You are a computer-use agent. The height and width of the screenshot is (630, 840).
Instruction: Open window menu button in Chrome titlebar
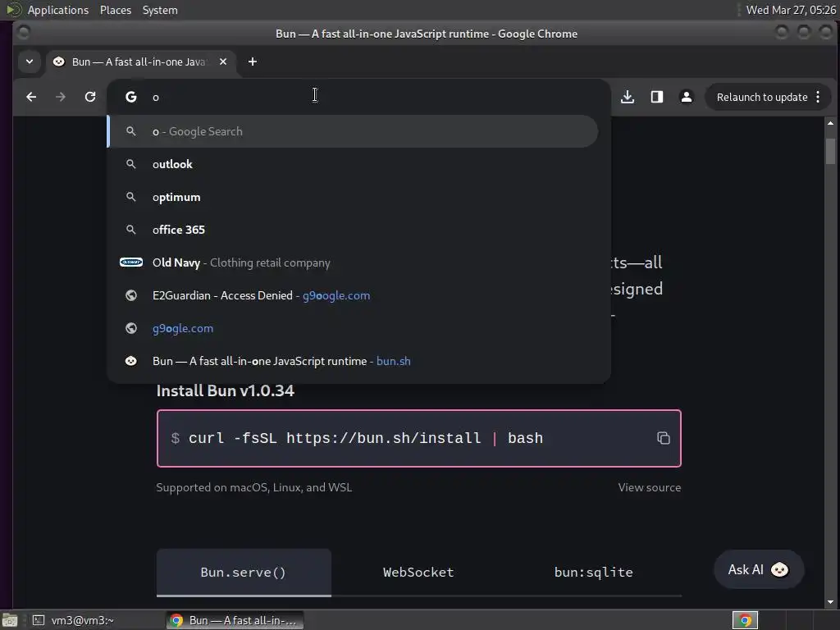[24, 33]
